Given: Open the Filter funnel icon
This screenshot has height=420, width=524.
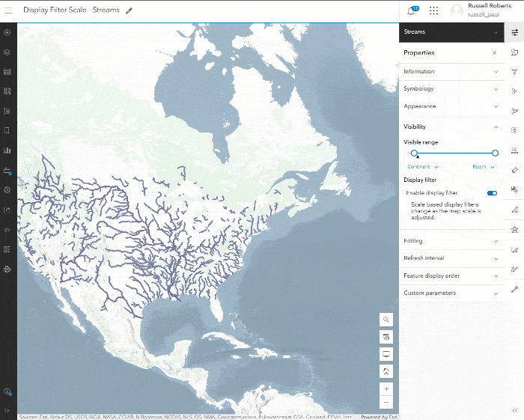Looking at the screenshot, I should pos(515,72).
